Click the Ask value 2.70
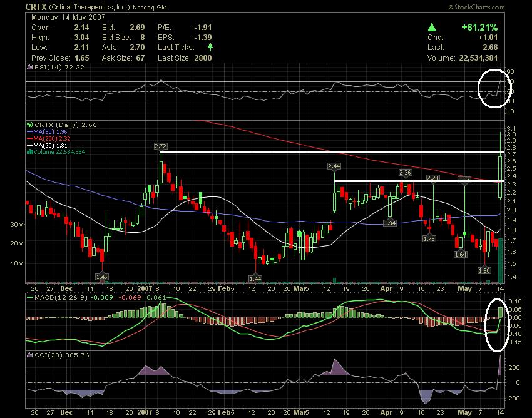 [x=138, y=48]
